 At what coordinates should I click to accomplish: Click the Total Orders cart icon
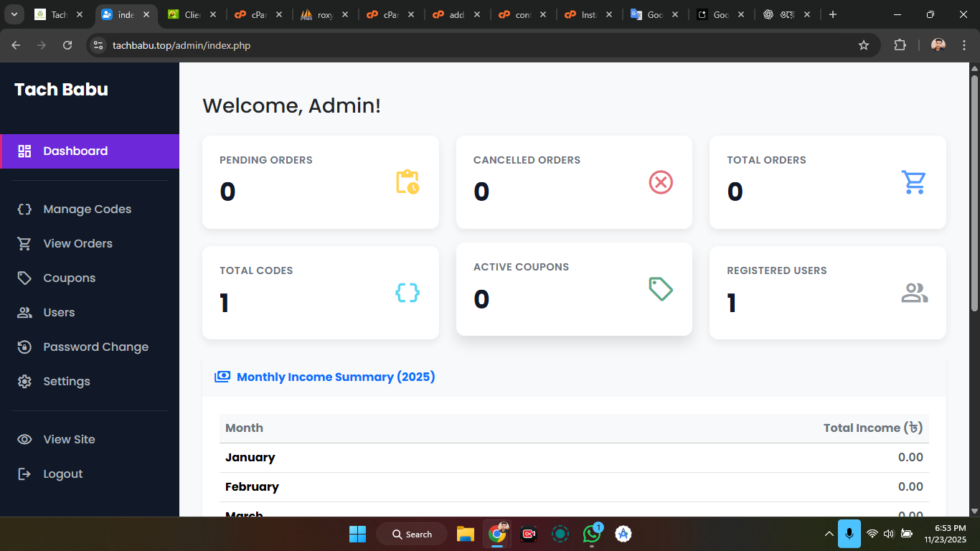914,182
